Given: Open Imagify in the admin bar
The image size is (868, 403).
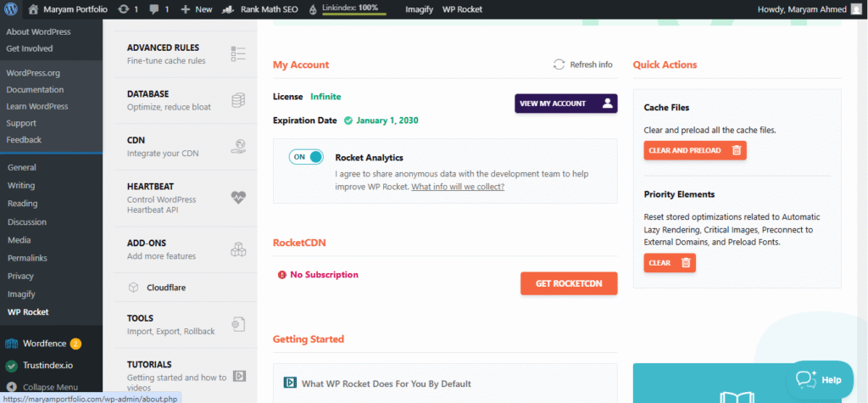Looking at the screenshot, I should pos(419,9).
